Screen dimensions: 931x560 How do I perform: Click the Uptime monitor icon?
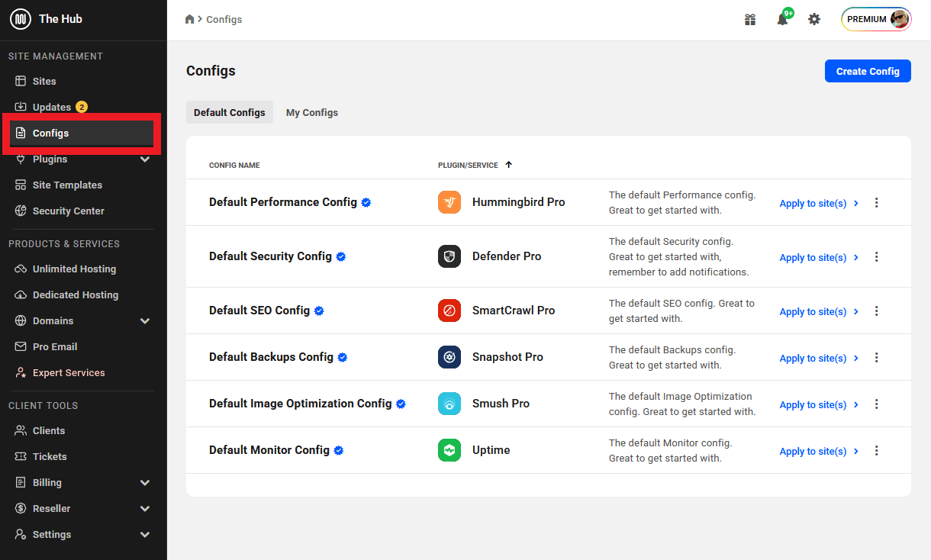pyautogui.click(x=449, y=450)
